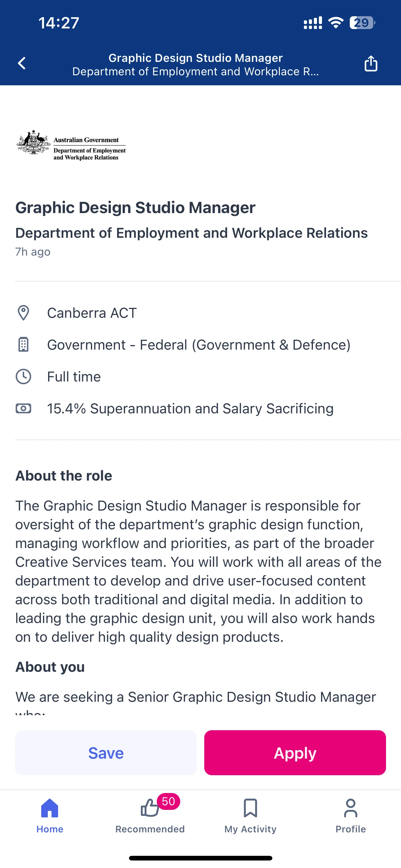Viewport: 401px width, 868px height.
Task: Open the share icon at top right
Action: tap(371, 63)
